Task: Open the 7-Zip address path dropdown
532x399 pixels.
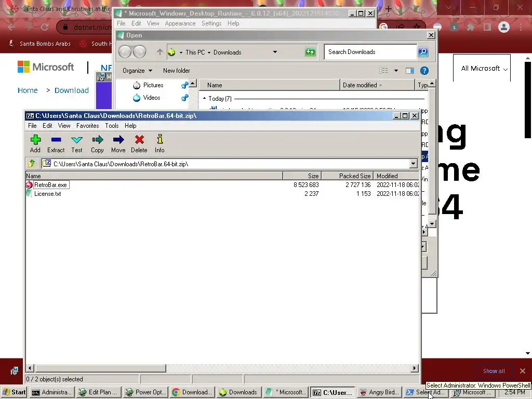Action: pos(413,164)
